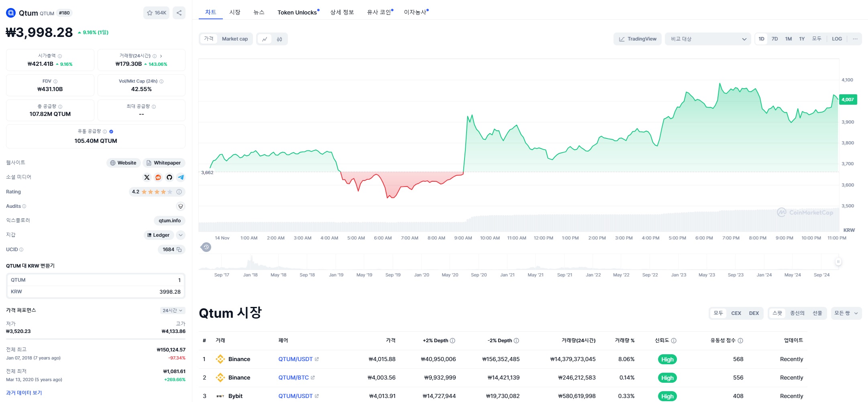
Task: Select the 1Y time range
Action: coord(802,39)
